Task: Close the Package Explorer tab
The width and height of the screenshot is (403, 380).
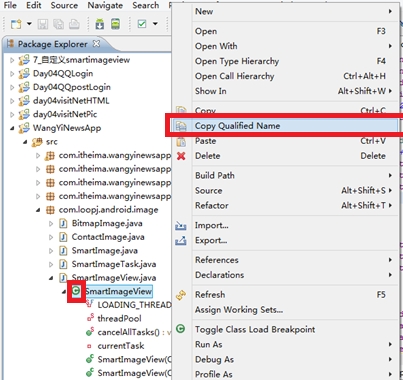Action: (x=96, y=44)
